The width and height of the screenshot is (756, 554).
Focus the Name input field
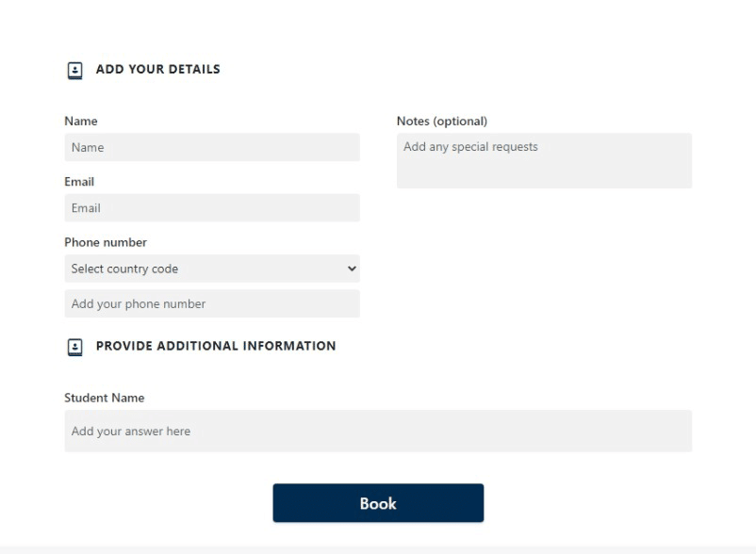211,147
